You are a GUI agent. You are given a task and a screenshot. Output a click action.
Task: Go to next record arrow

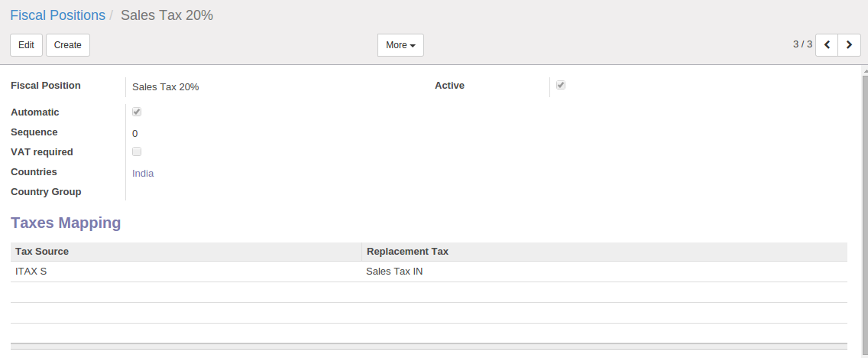click(849, 45)
